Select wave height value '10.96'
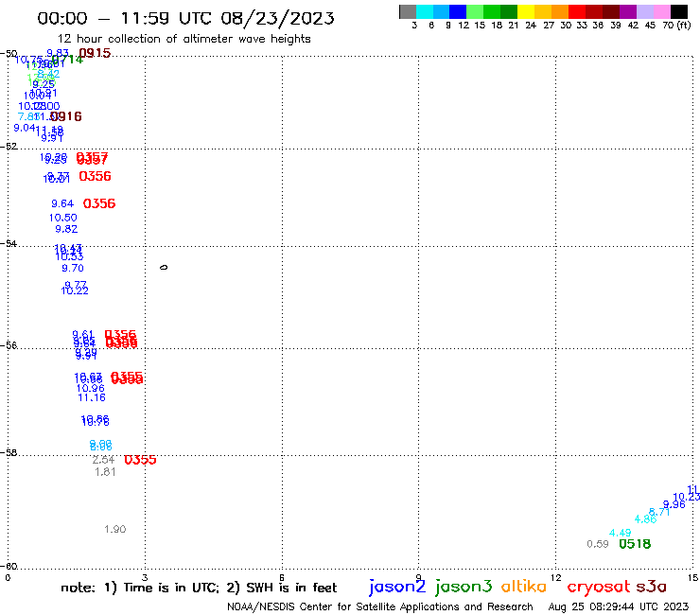The height and width of the screenshot is (615, 700). pos(91,389)
